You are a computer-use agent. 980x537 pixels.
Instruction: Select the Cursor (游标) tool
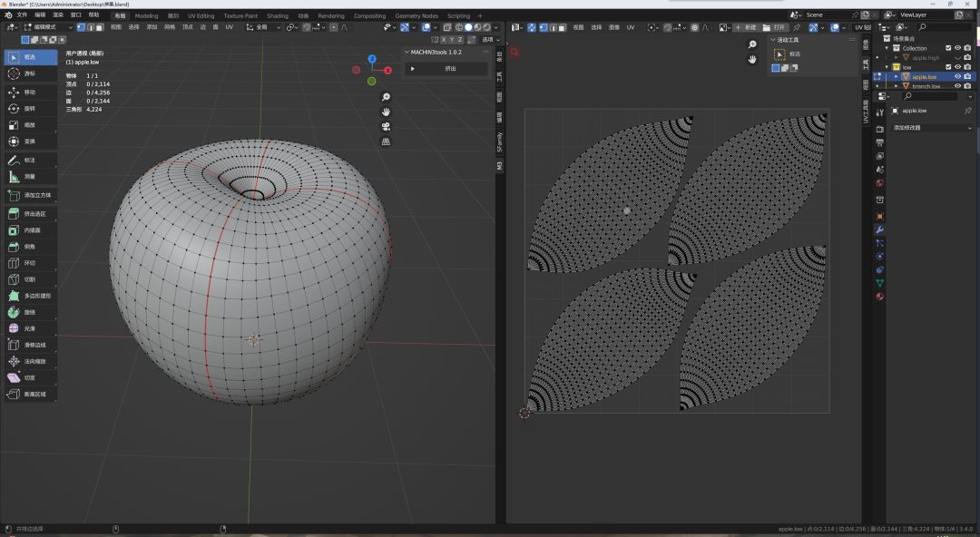coord(30,73)
